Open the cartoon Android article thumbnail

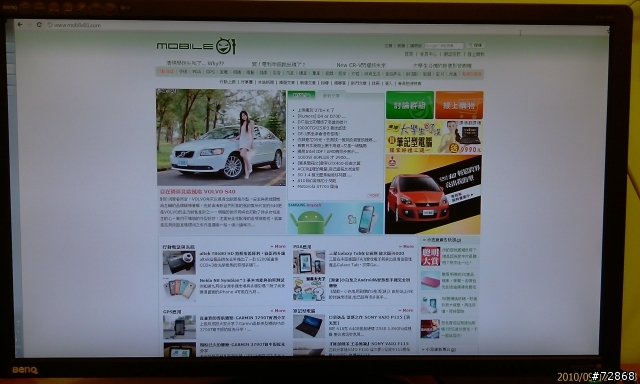309,289
